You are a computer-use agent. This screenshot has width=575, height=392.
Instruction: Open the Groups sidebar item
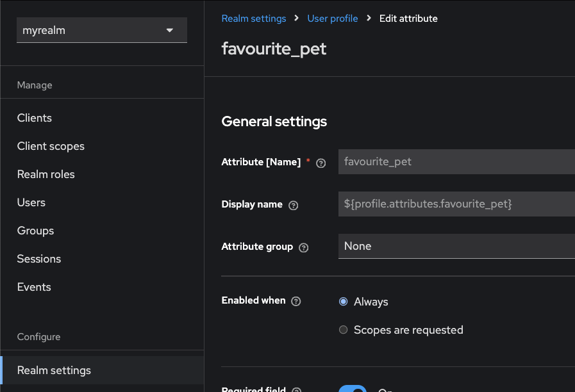35,231
